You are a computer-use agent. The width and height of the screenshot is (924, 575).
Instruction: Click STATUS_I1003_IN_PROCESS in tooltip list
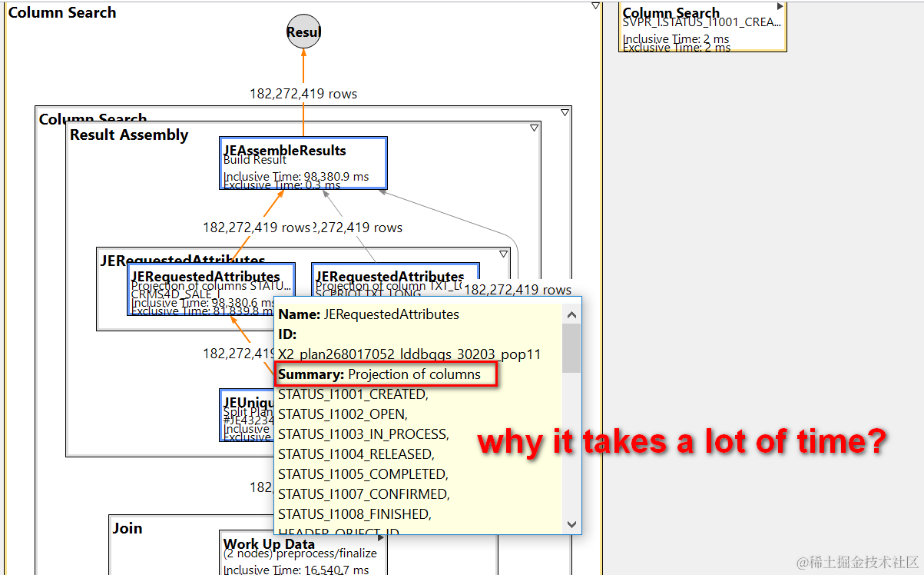pos(363,434)
